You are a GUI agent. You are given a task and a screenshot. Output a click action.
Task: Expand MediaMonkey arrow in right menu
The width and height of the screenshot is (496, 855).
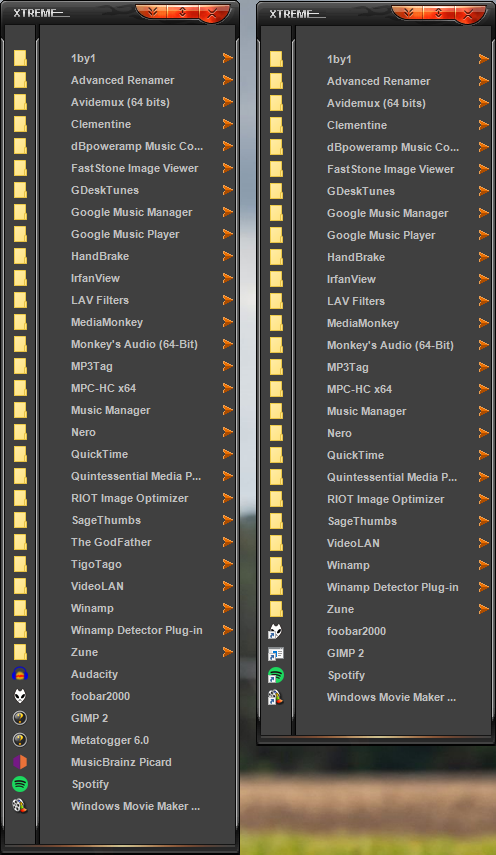coord(484,323)
